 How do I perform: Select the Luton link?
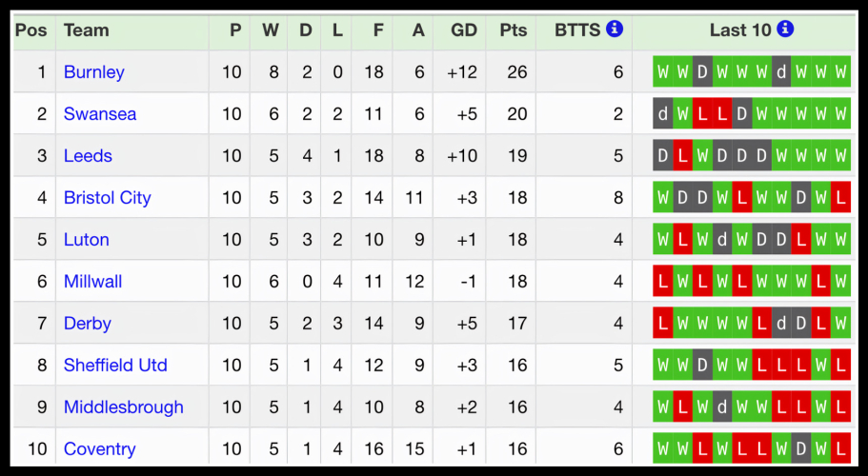click(86, 239)
